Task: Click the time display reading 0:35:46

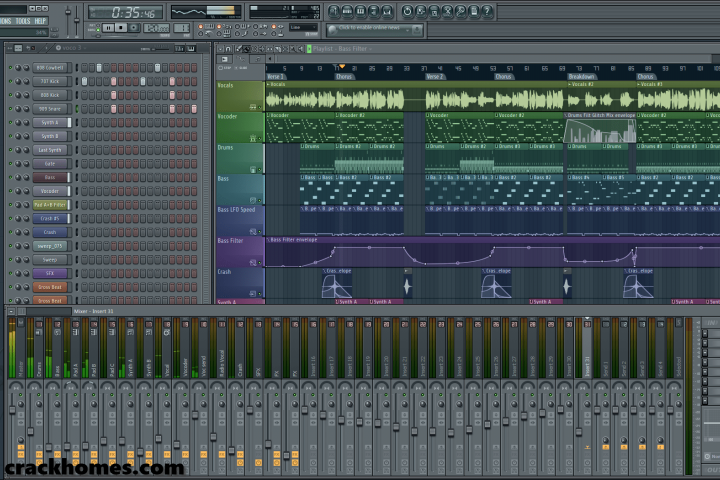Action: click(x=125, y=13)
